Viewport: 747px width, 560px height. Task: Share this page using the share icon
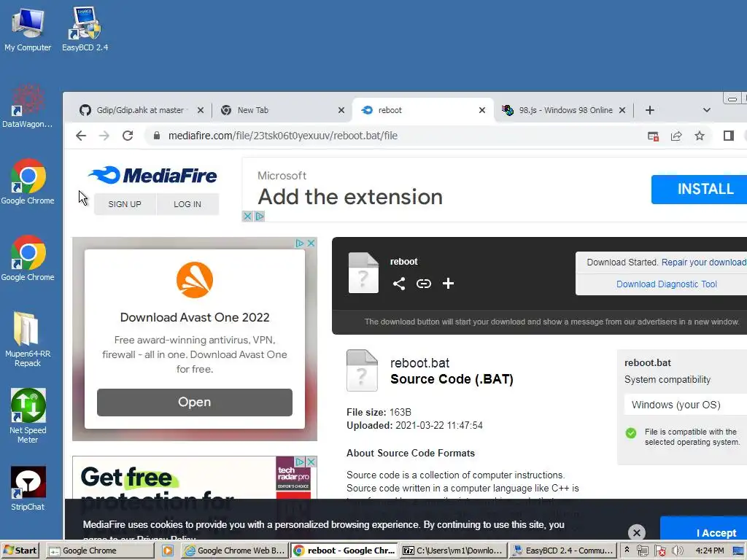tap(676, 136)
